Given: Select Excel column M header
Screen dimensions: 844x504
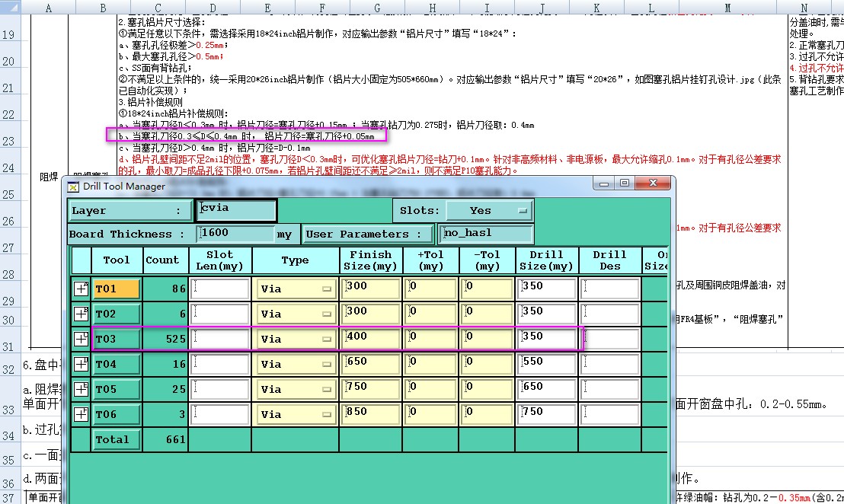Looking at the screenshot, I should (727, 8).
